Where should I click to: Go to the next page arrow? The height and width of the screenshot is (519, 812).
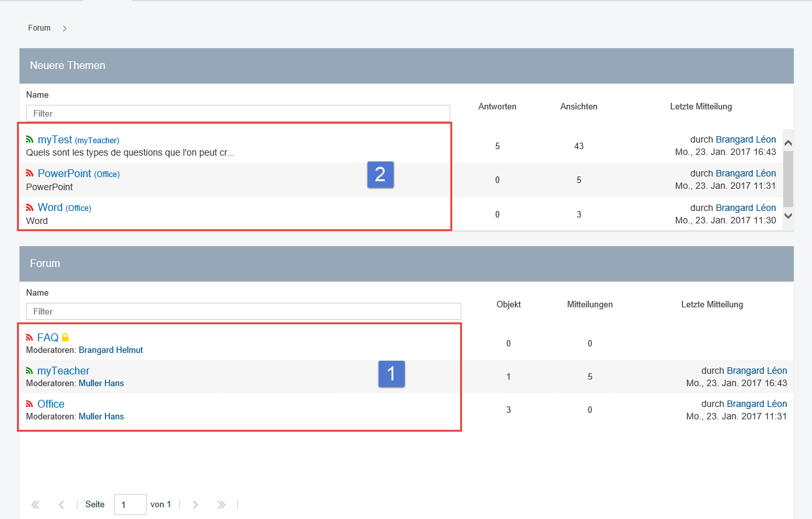point(195,505)
